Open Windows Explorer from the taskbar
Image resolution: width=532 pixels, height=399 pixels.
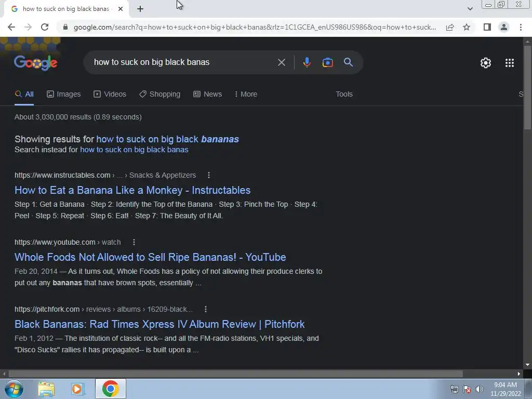point(46,389)
